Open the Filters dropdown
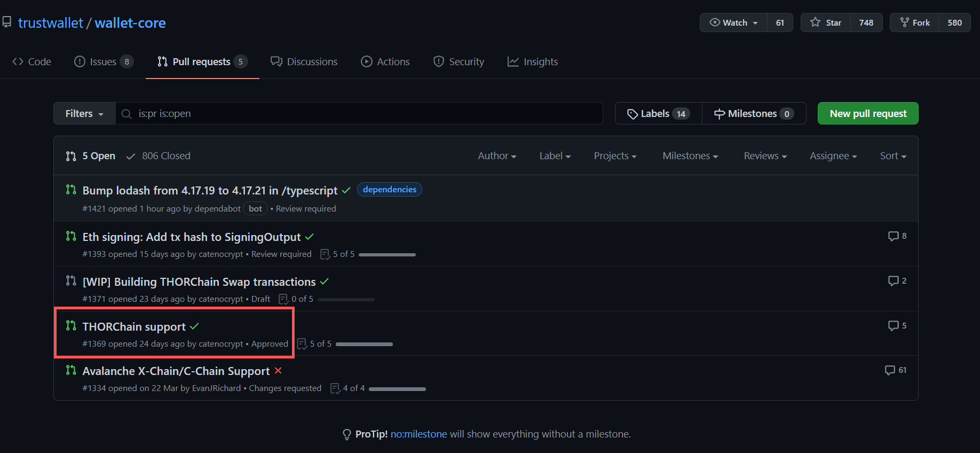Image resolution: width=980 pixels, height=453 pixels. [x=84, y=113]
